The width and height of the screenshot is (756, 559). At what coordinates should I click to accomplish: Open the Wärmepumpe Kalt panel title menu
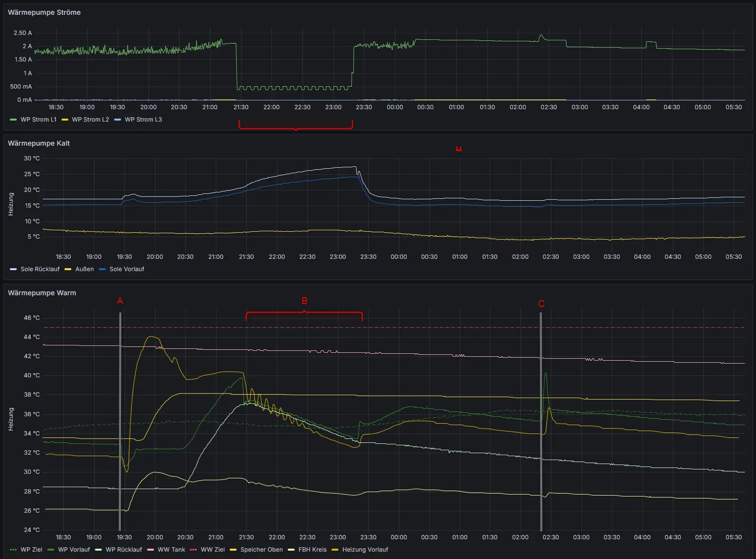(39, 143)
